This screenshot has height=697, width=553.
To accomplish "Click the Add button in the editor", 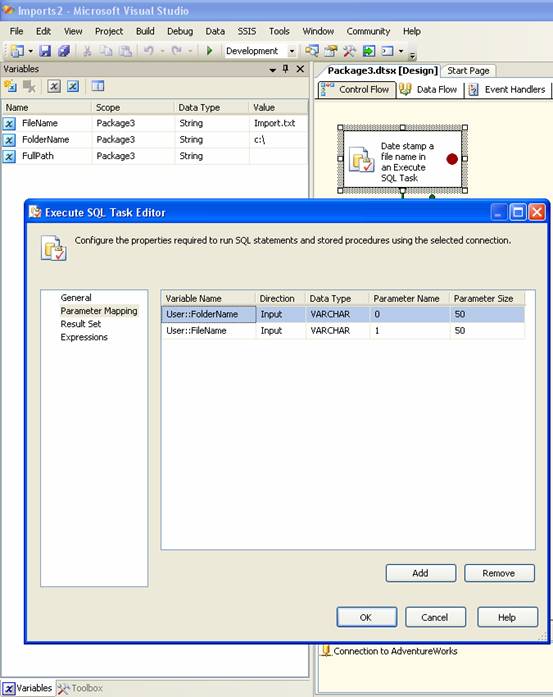I will tap(421, 573).
